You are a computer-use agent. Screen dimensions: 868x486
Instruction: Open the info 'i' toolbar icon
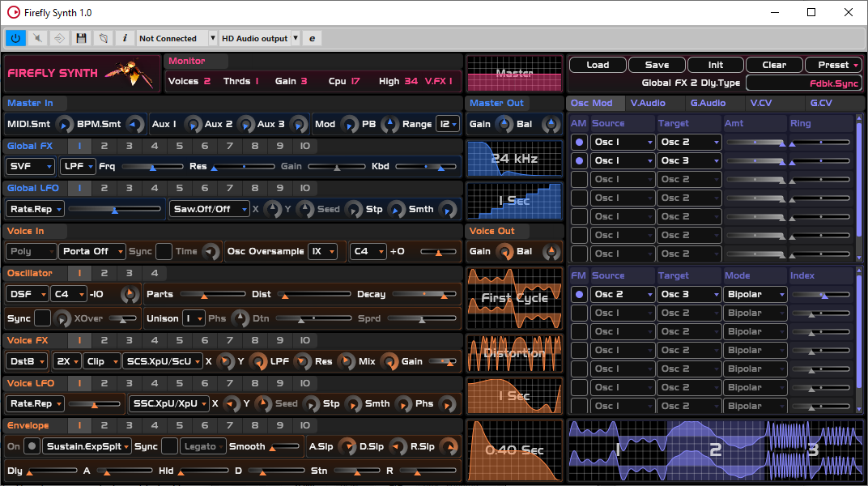(125, 38)
